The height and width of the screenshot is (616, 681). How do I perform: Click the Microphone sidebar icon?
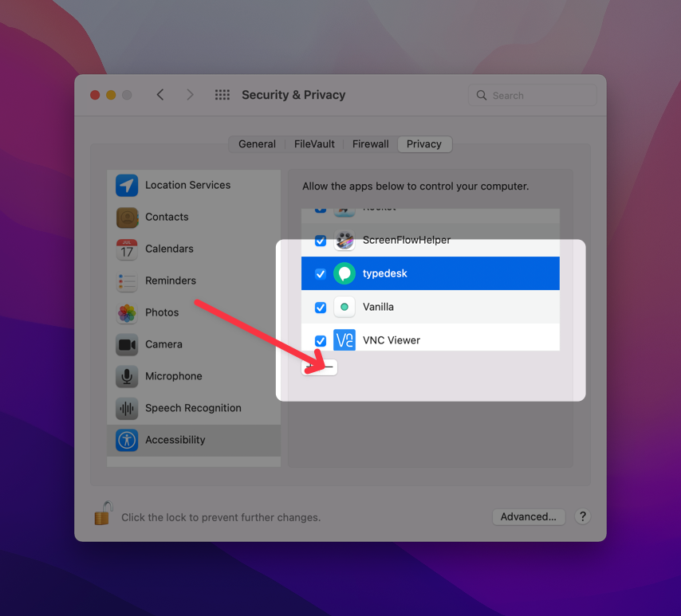click(128, 376)
